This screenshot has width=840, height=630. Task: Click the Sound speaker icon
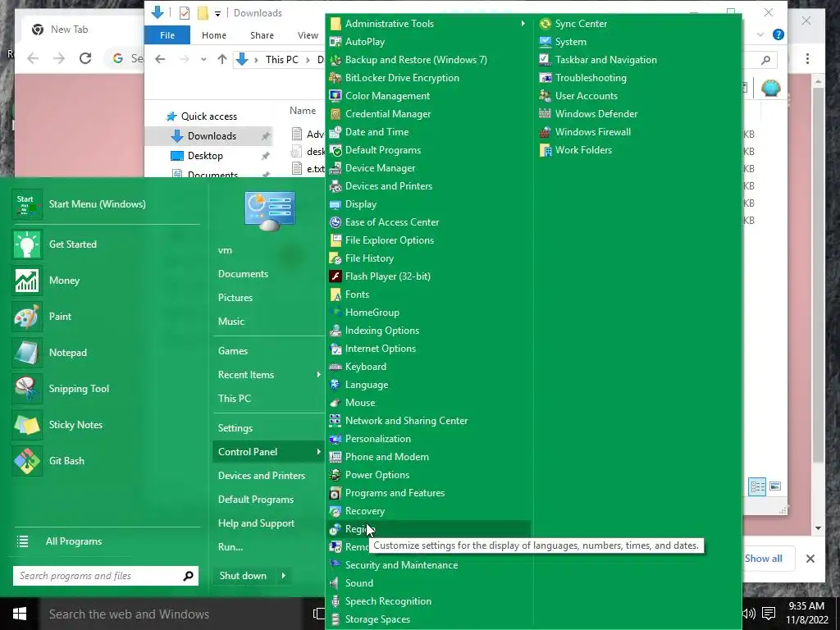(x=336, y=583)
